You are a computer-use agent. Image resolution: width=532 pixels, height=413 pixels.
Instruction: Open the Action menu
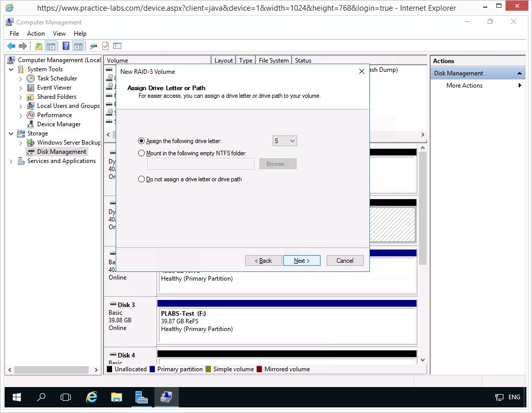point(36,34)
